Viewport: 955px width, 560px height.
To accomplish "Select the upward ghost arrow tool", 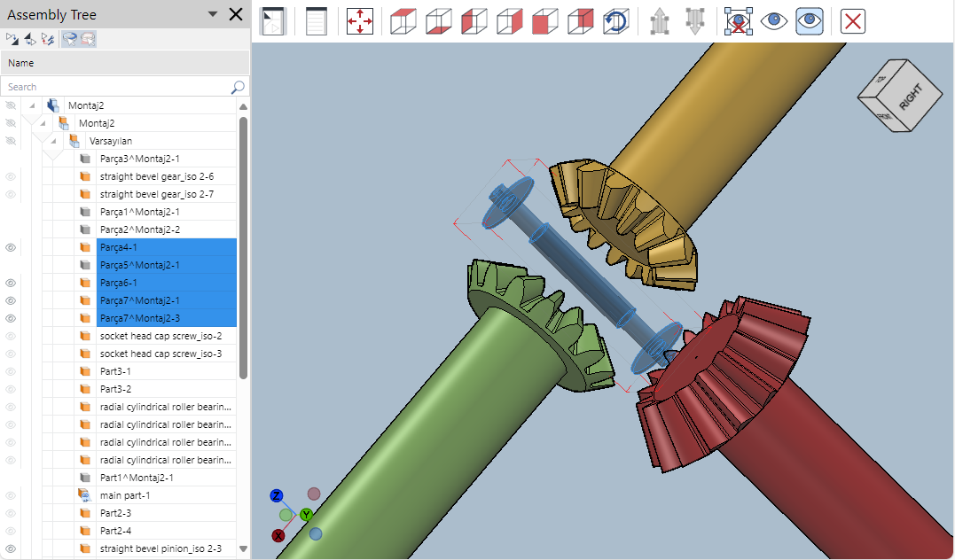I will coord(660,21).
